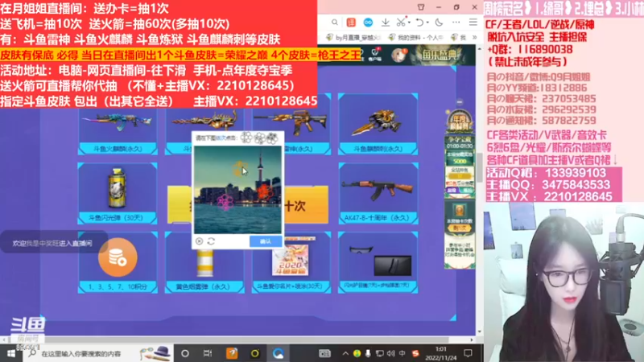The height and width of the screenshot is (362, 644).
Task: Click the red Sogou S input icon
Action: click(415, 353)
